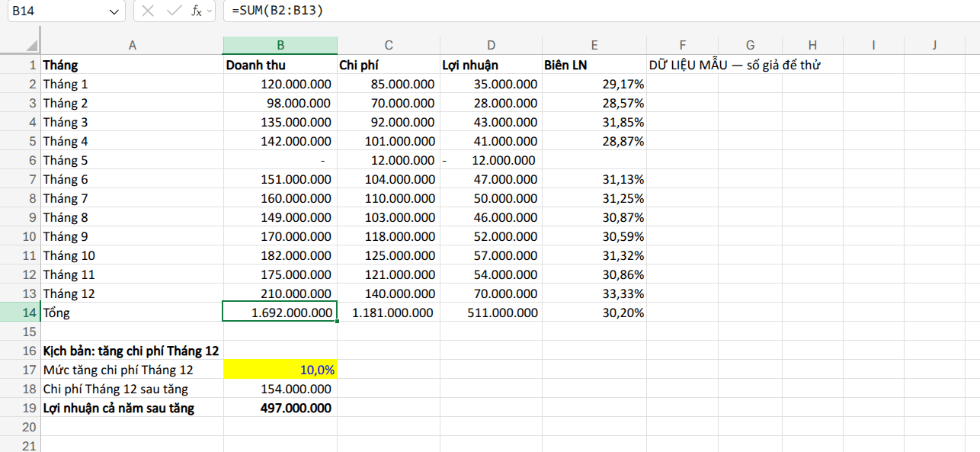The width and height of the screenshot is (980, 452).
Task: Click the 'DỮ LIỆU MẪU — số giả để thử' note
Action: 735,66
